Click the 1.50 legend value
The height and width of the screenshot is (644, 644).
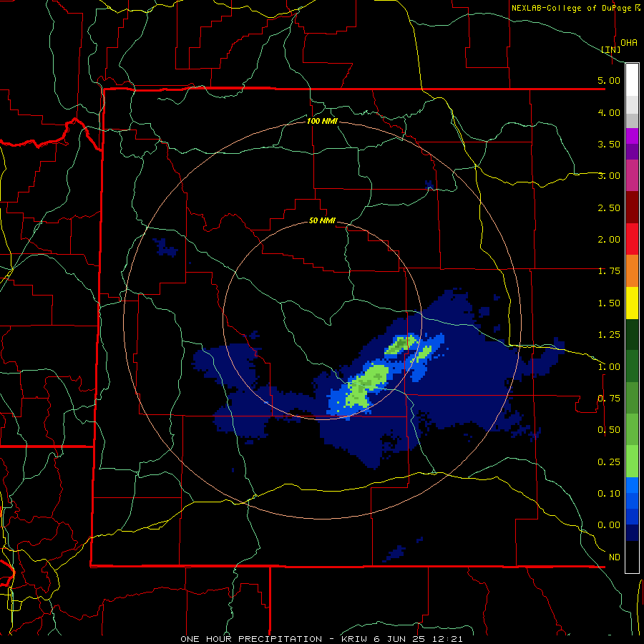609,303
